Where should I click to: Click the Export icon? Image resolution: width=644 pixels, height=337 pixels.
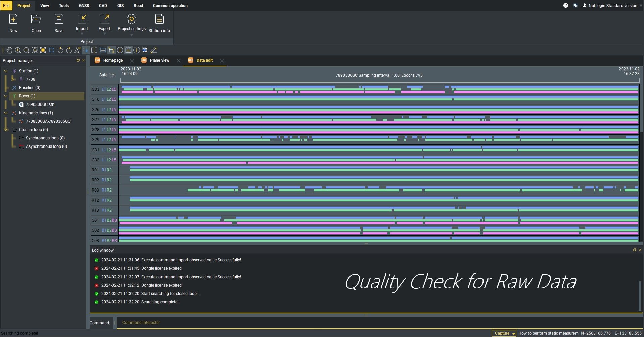click(x=105, y=19)
